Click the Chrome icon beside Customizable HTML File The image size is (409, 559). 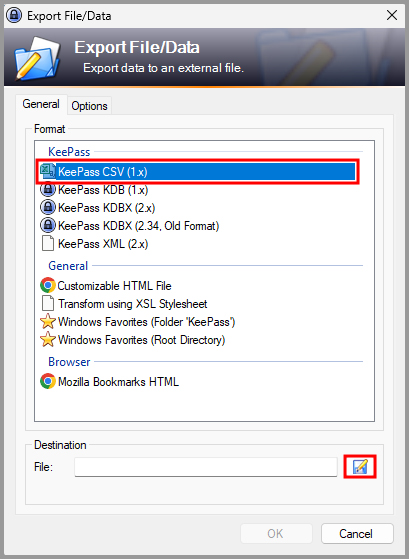click(x=47, y=285)
